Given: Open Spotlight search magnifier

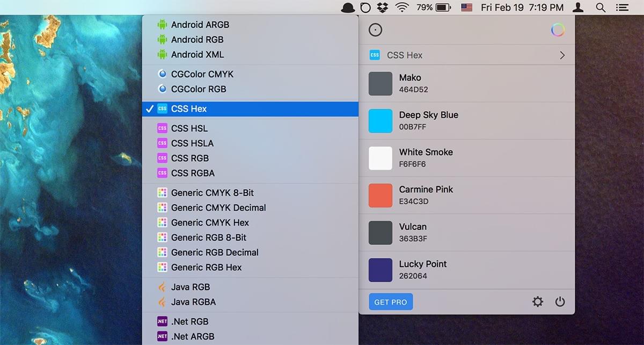Looking at the screenshot, I should [601, 8].
